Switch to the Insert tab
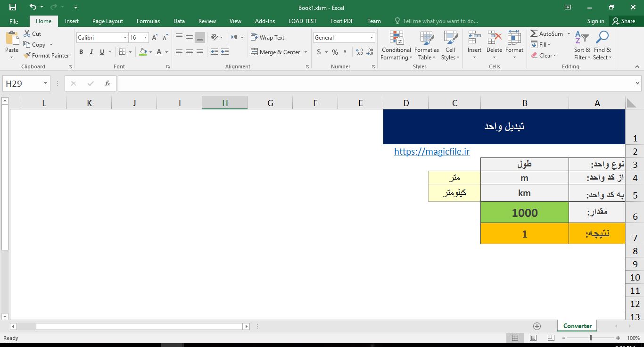The height and width of the screenshot is (347, 644). point(72,21)
